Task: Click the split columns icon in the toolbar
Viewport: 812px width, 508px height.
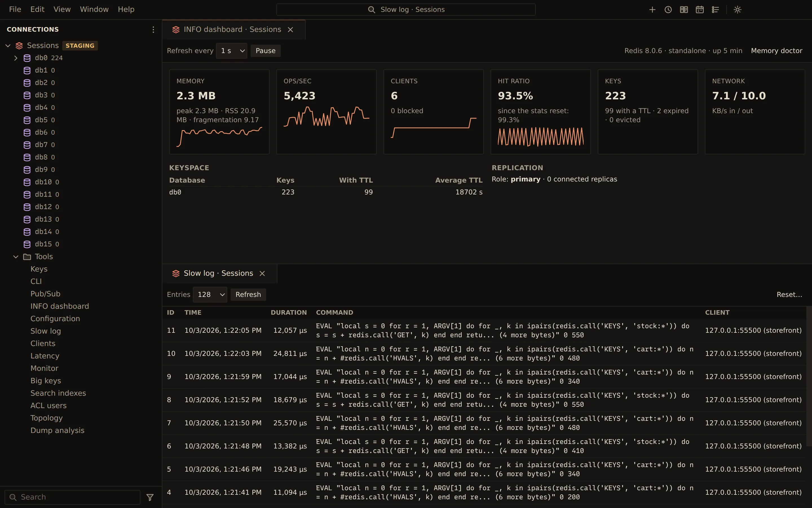Action: [684, 9]
